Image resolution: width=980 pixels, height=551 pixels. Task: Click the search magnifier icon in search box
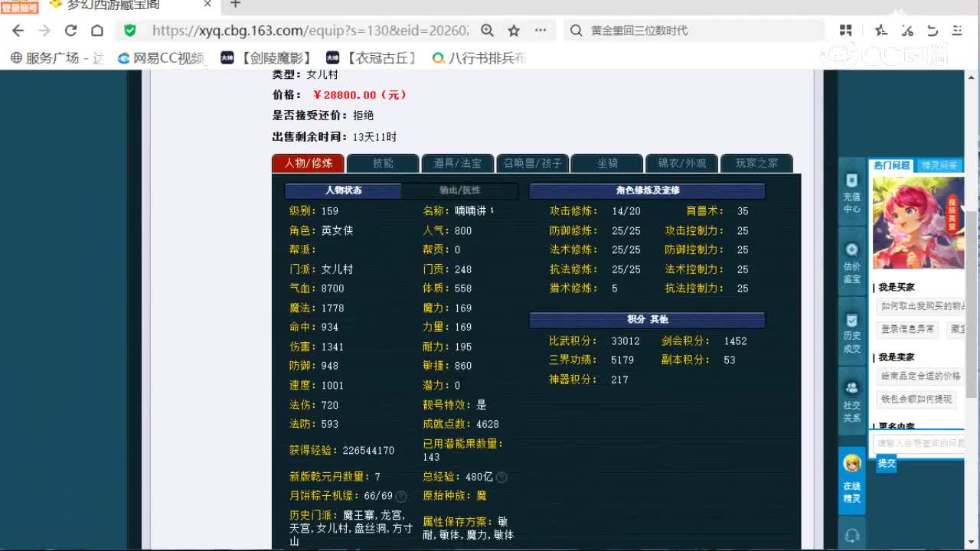point(577,31)
